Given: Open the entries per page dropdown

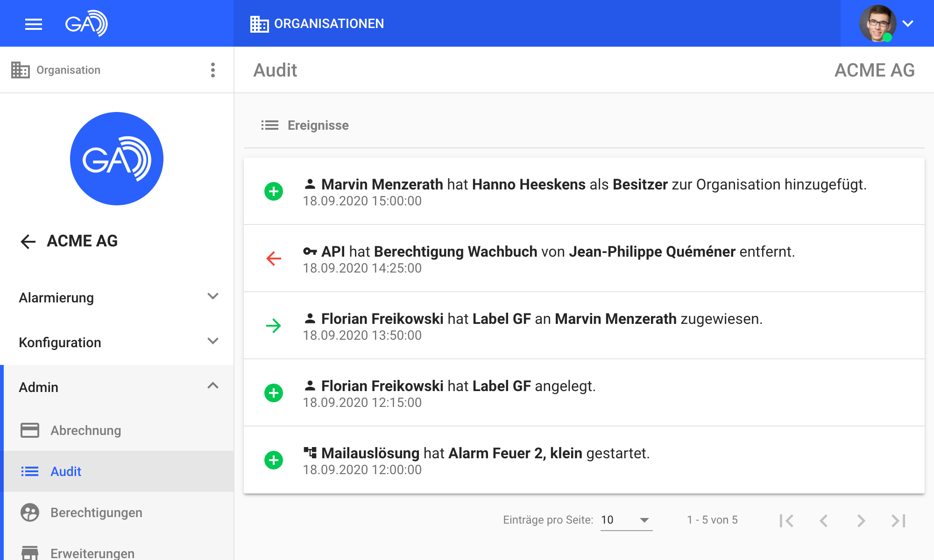Looking at the screenshot, I should click(x=626, y=520).
